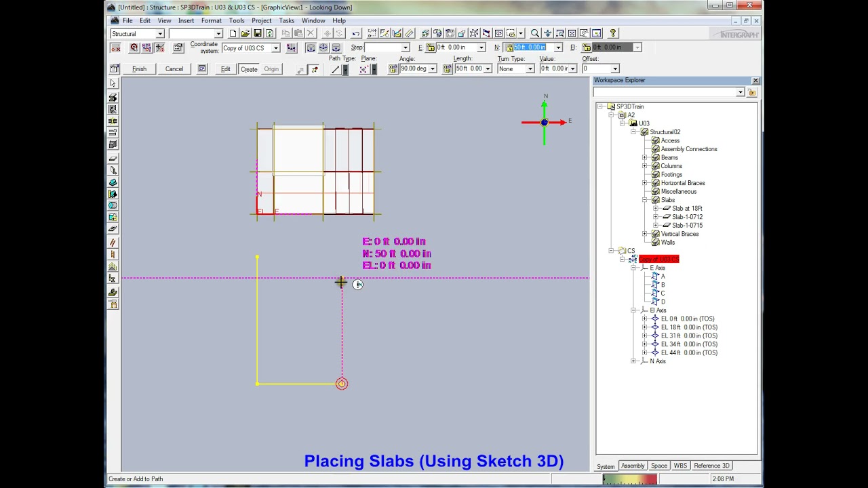The height and width of the screenshot is (488, 868).
Task: Select the Copy of U03 CS node
Action: (x=658, y=260)
